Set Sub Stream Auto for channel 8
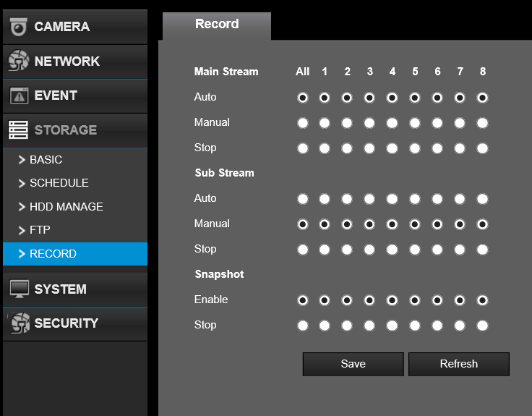This screenshot has height=416, width=532. coord(482,199)
